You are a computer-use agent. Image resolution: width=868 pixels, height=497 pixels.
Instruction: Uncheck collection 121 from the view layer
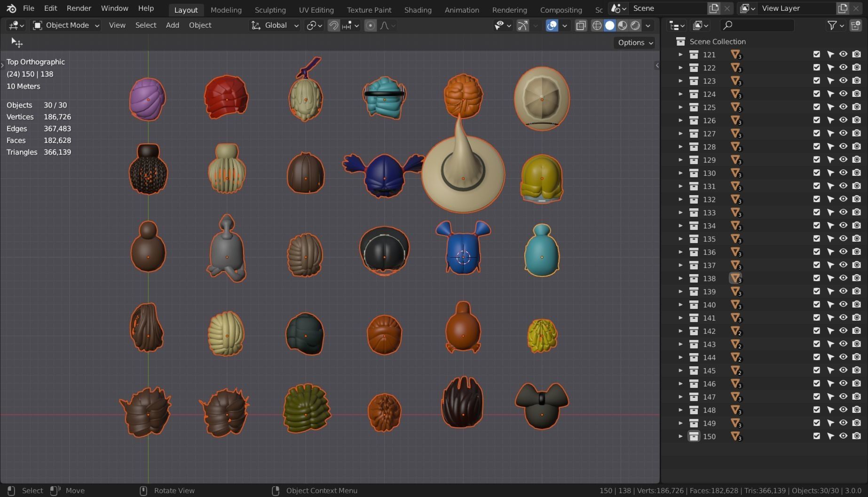coord(816,54)
